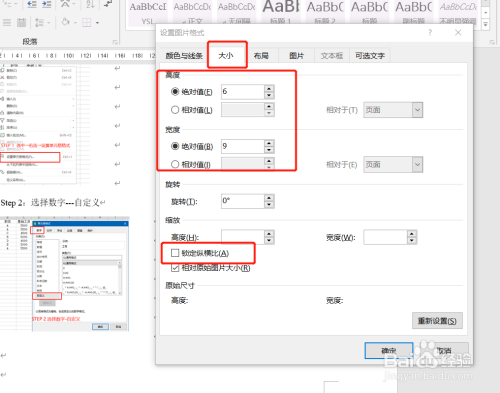Viewport: 500px width, 393px height.
Task: Select the STEP 2 screenshot image in document
Action: coord(64,274)
